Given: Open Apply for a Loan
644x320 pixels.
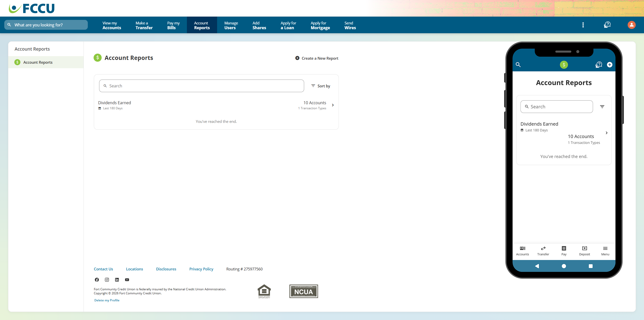Looking at the screenshot, I should [x=288, y=25].
